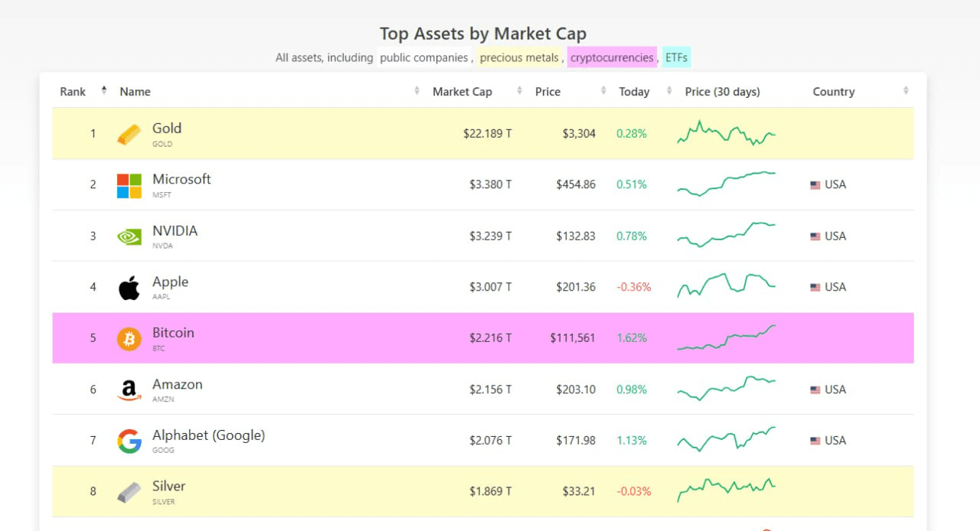Viewport: 980px width, 531px height.
Task: Click Gold price $3,304
Action: (x=579, y=134)
